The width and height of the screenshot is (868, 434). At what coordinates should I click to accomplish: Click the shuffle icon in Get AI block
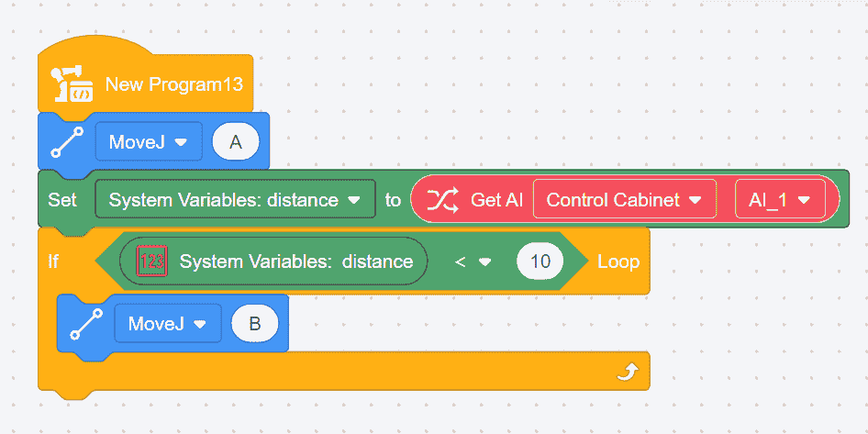click(443, 199)
